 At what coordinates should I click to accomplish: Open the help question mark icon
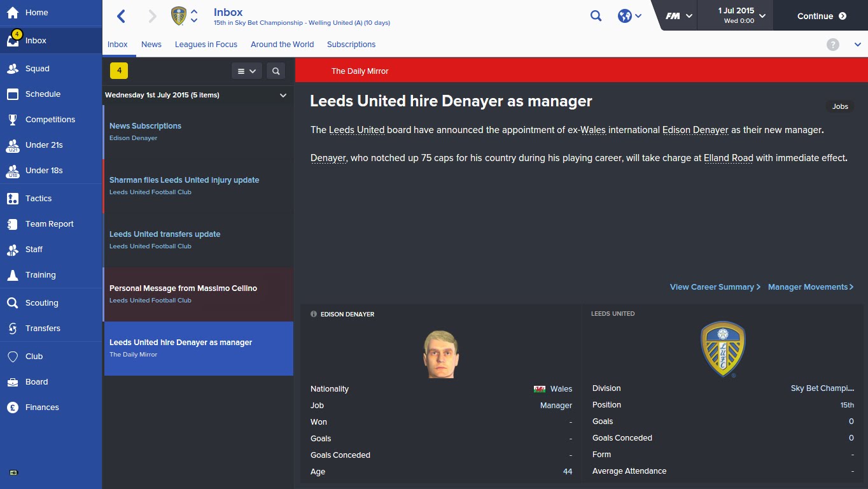833,45
